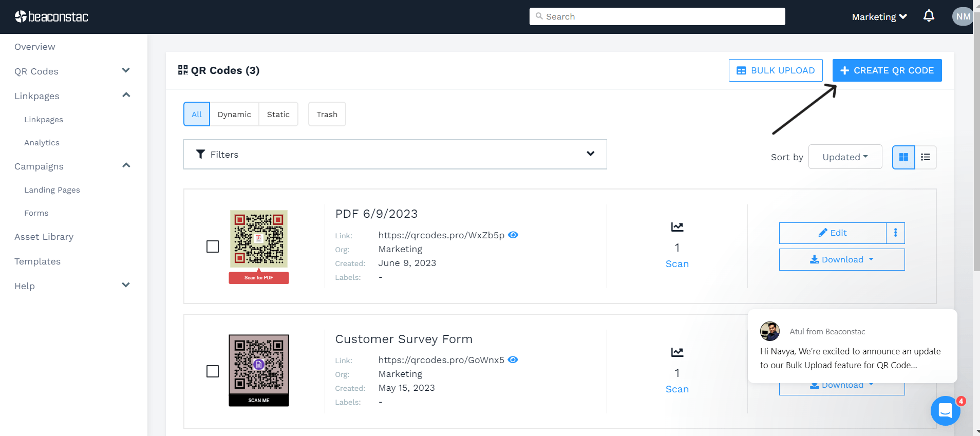
Task: Click the Bulk Upload button
Action: 776,70
